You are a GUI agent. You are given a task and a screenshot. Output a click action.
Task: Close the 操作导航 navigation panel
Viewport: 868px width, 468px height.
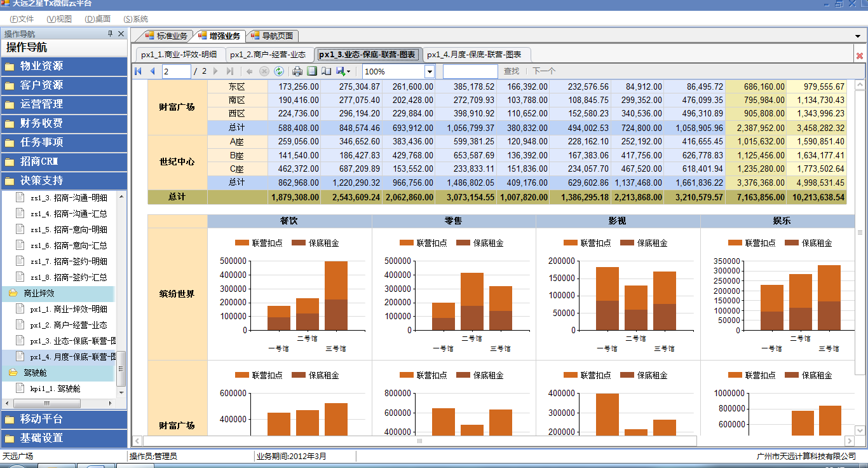click(121, 34)
